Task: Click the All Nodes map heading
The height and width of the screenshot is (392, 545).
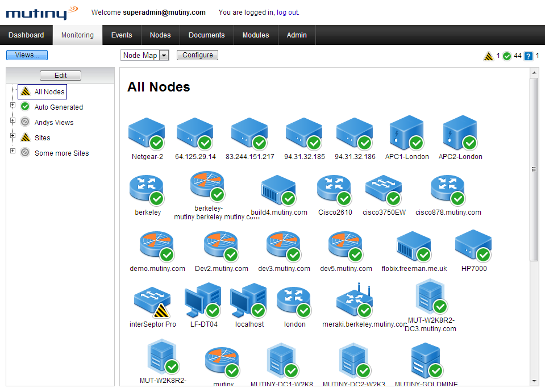Action: pyautogui.click(x=159, y=87)
